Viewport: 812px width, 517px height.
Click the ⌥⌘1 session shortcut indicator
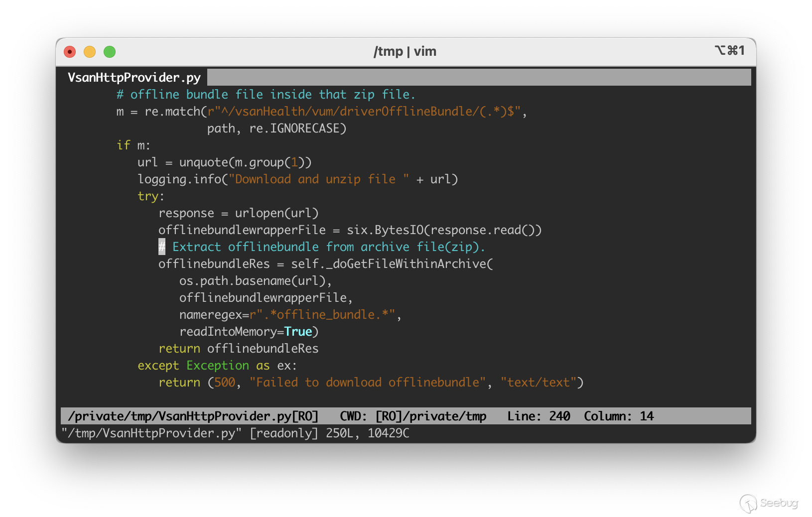coord(729,50)
